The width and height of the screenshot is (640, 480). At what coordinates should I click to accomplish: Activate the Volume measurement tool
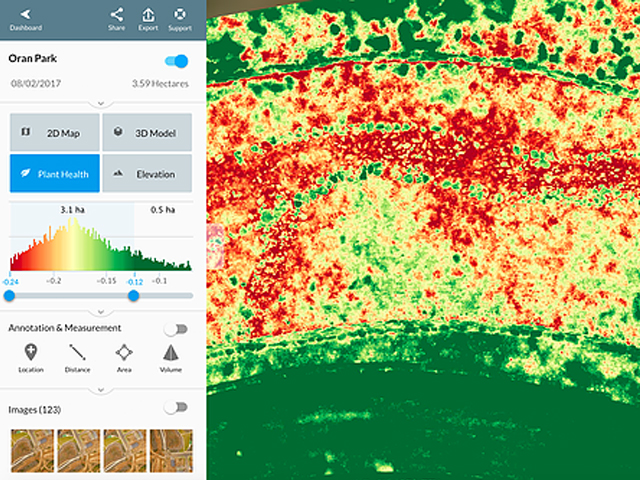pyautogui.click(x=171, y=356)
